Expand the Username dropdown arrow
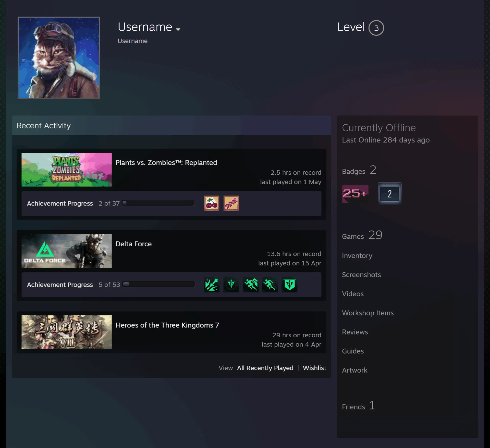This screenshot has width=490, height=448. [178, 29]
